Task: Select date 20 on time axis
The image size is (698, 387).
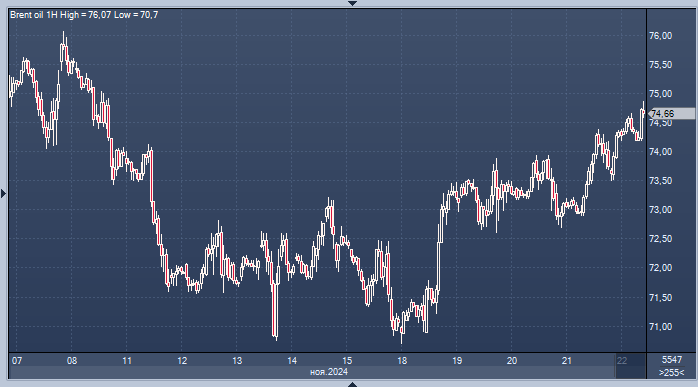Action: [512, 361]
